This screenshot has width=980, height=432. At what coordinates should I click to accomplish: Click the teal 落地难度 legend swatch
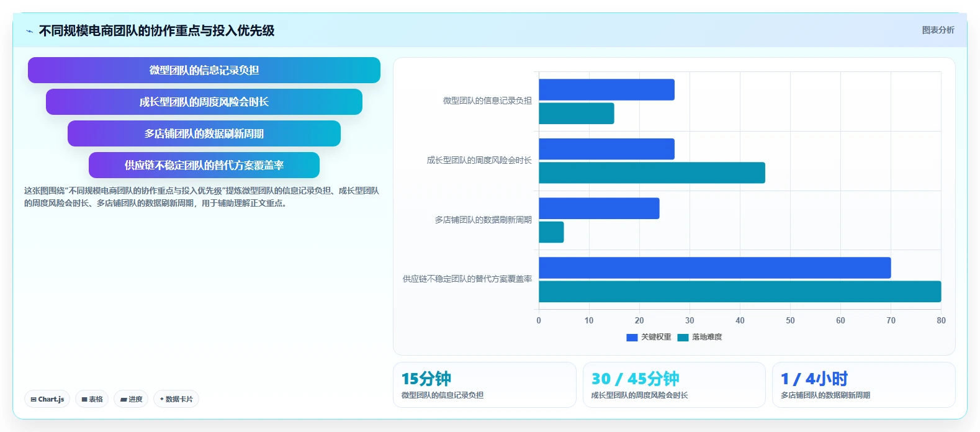[x=683, y=337]
